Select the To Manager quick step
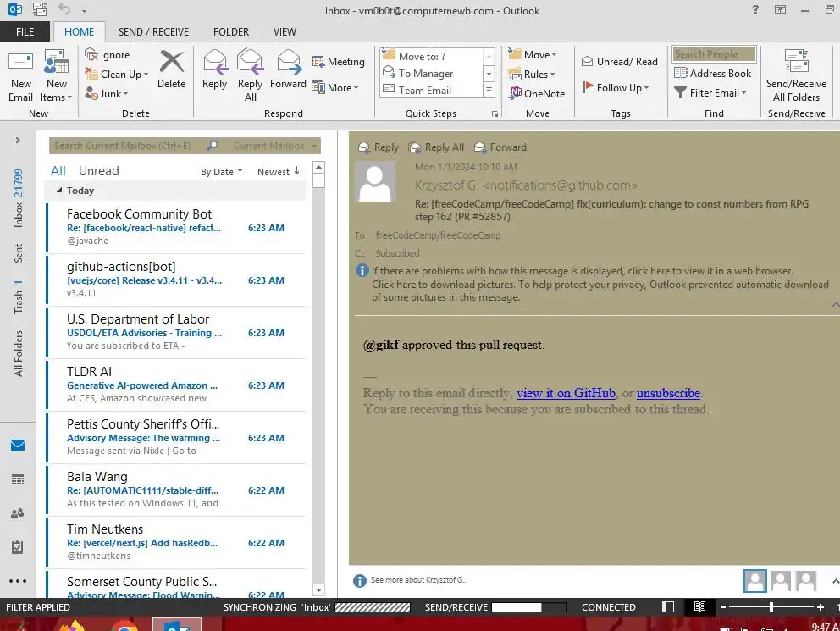This screenshot has width=840, height=631. click(432, 74)
